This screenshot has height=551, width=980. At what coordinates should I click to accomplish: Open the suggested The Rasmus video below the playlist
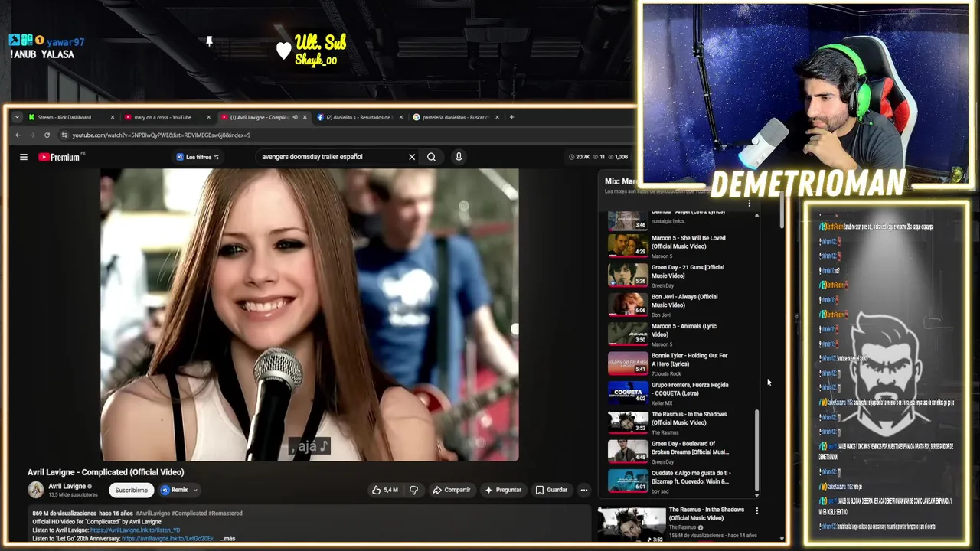click(x=632, y=524)
